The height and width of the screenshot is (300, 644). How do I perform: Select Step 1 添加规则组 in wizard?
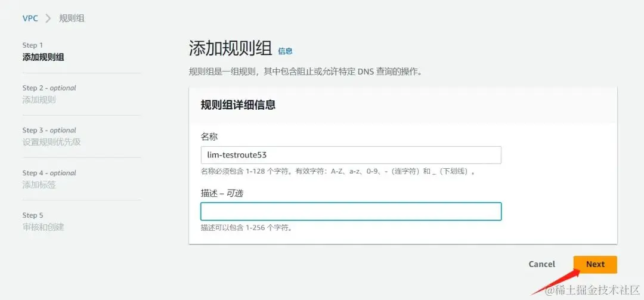pos(43,57)
